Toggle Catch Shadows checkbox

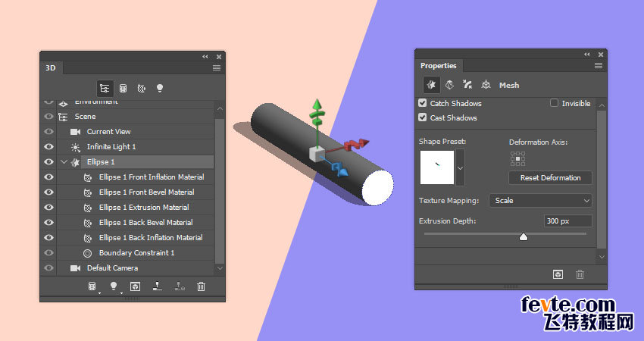coord(422,103)
